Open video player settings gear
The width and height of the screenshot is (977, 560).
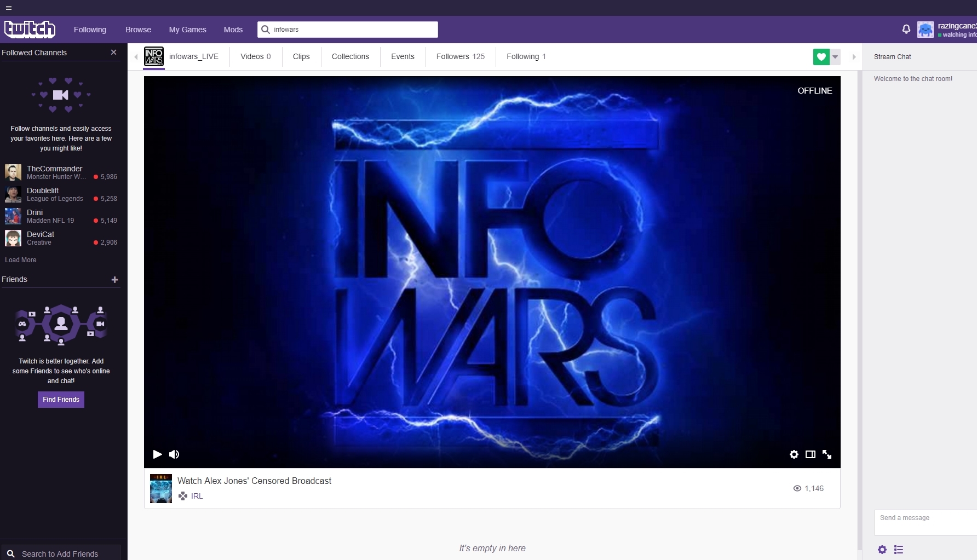(794, 454)
